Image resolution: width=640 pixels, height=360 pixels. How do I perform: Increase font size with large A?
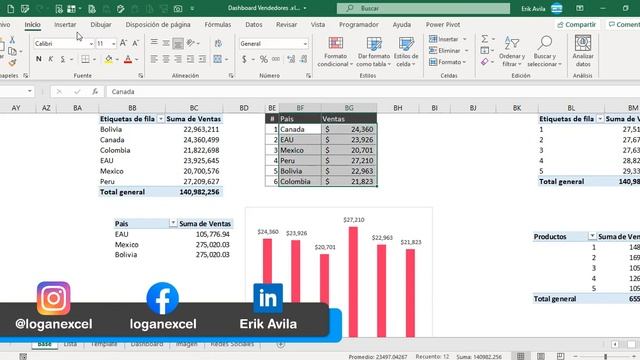pyautogui.click(x=123, y=43)
